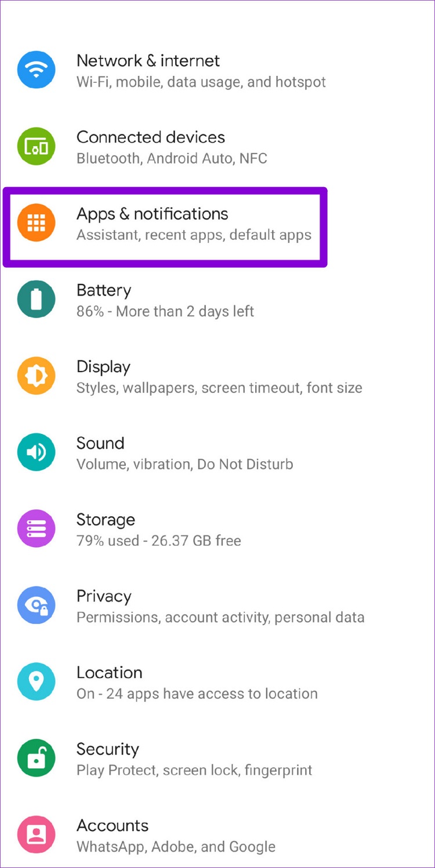The width and height of the screenshot is (435, 868).
Task: Tap the Privacy eye-lock icon
Action: click(x=37, y=606)
